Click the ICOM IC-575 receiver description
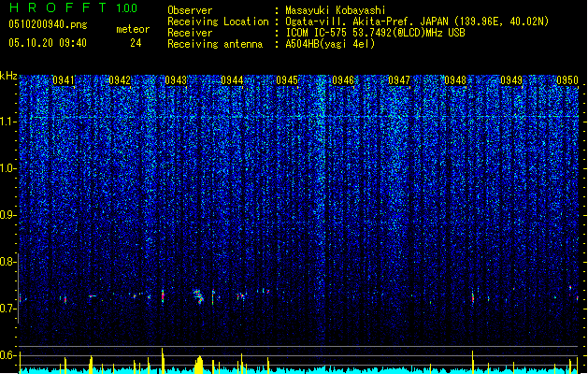The width and height of the screenshot is (588, 374). pos(376,33)
